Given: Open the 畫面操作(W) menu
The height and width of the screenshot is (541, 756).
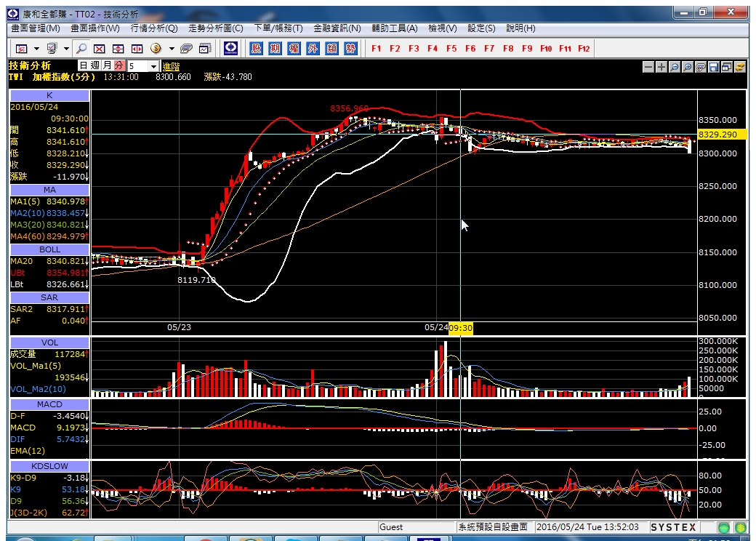Looking at the screenshot, I should coord(95,28).
